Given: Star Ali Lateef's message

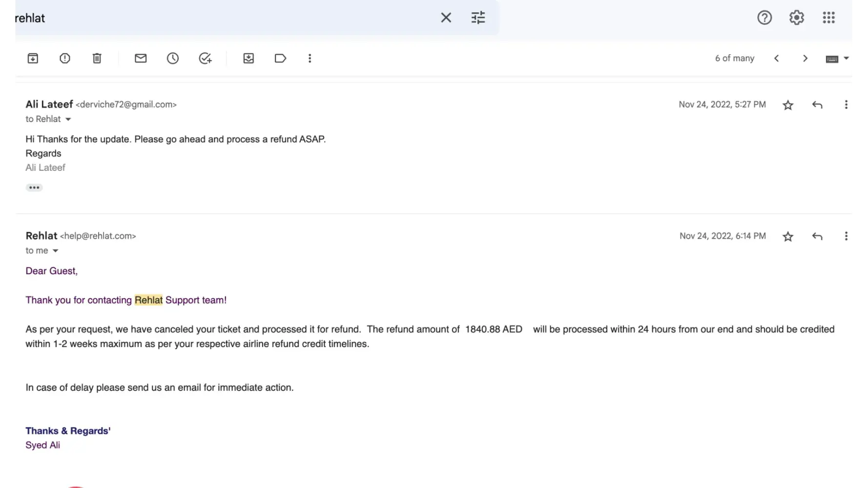Looking at the screenshot, I should 788,105.
